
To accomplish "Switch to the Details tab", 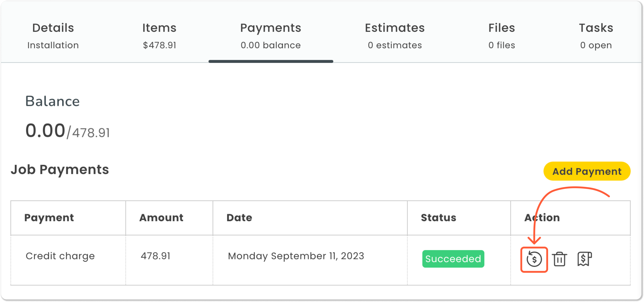I will point(53,36).
